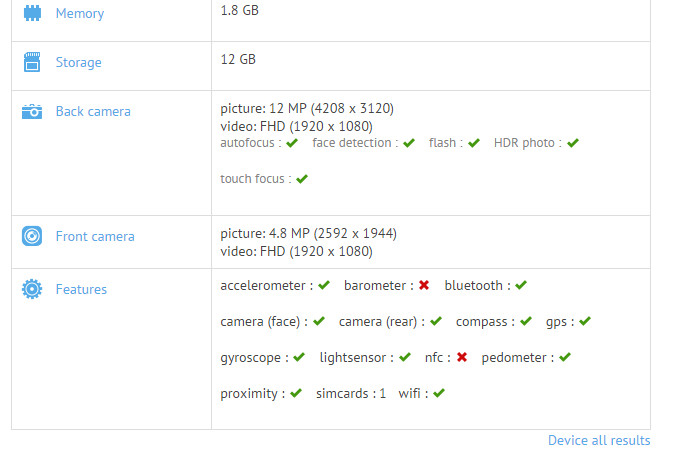Viewport: 675px width, 456px height.
Task: Click the green checkmark next to gyroscope
Action: [299, 357]
